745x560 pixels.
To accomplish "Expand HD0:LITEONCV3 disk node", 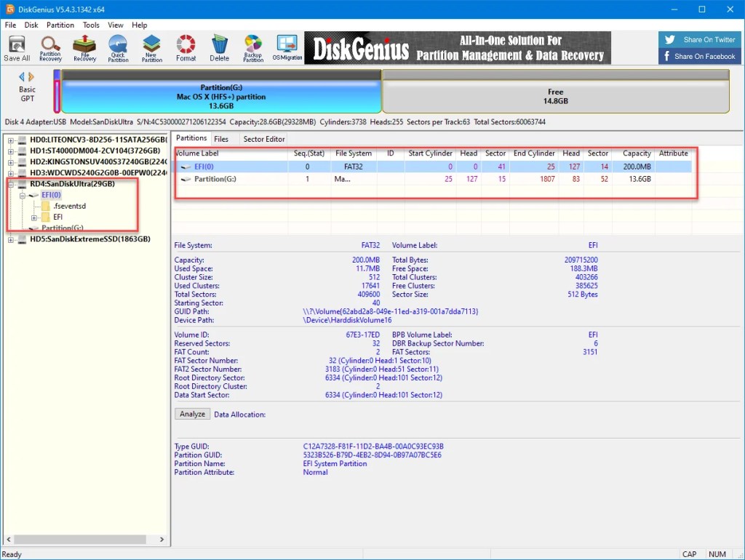I will pyautogui.click(x=10, y=140).
